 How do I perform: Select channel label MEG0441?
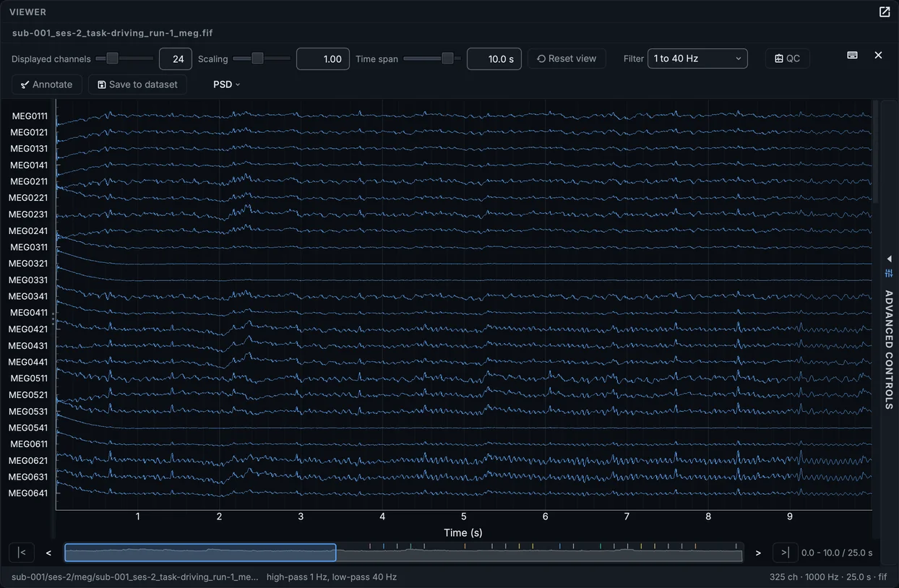(x=29, y=362)
